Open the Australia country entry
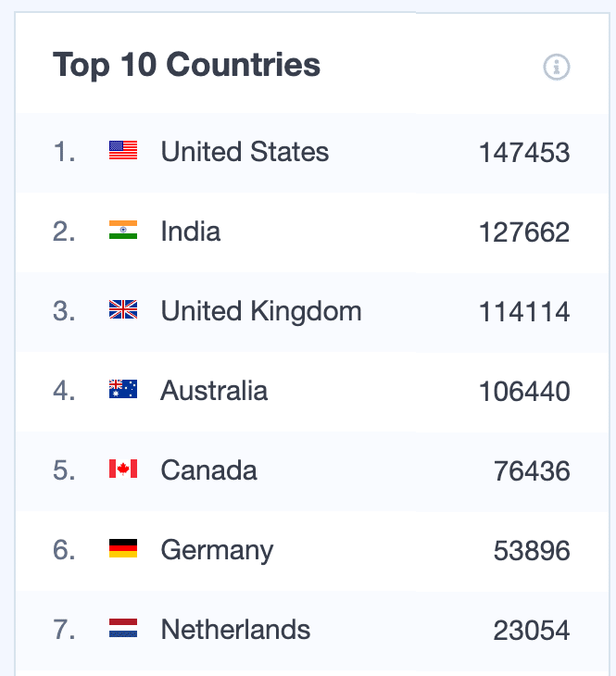Screen dimensions: 616x676 [x=214, y=391]
